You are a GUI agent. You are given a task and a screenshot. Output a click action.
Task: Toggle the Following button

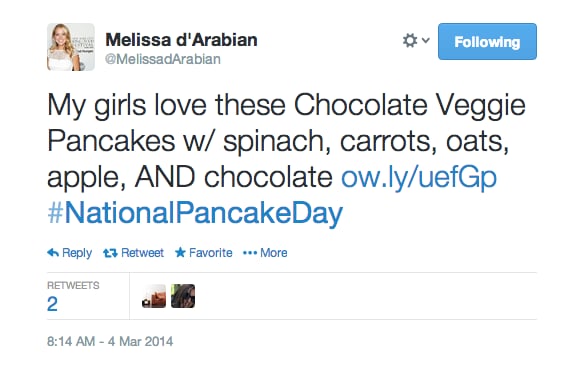click(x=487, y=41)
